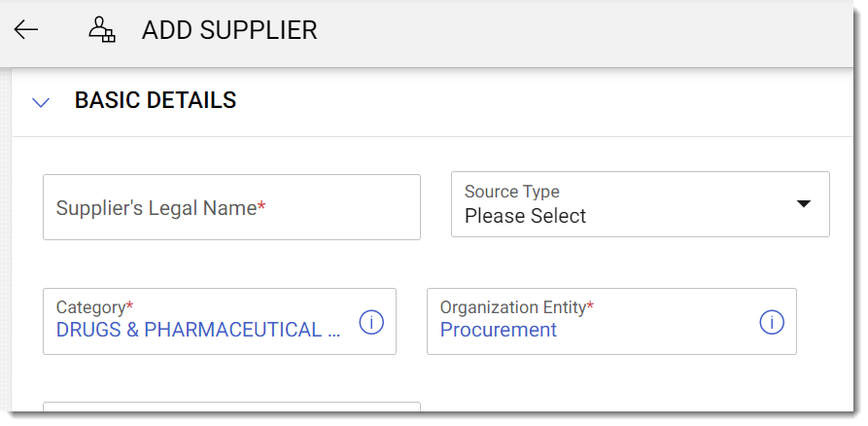Select the 'DRUGS & PHARMACEUTICAL' category value
This screenshot has height=426, width=868.
pyautogui.click(x=198, y=331)
